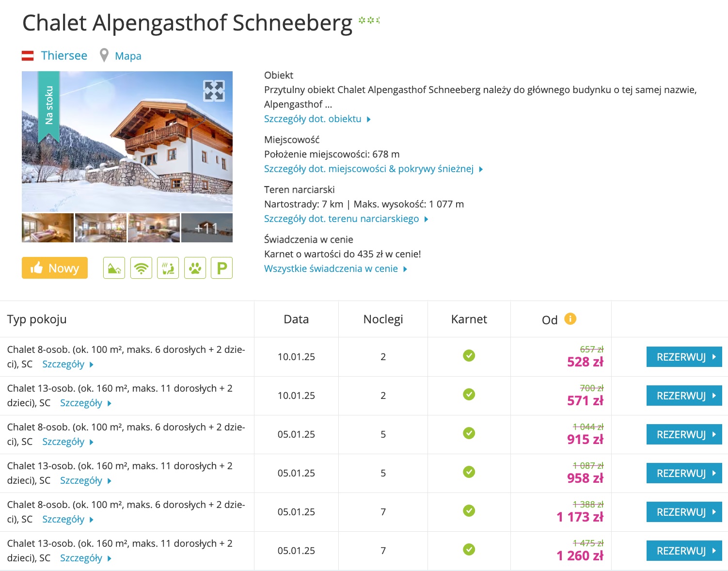728x571 pixels.
Task: Expand main photo with fullscreen icon
Action: [214, 91]
